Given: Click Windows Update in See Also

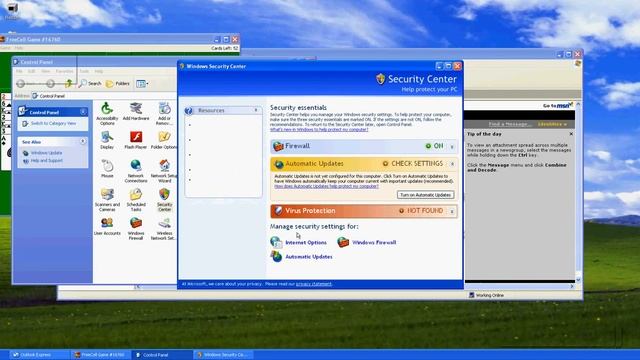Looking at the screenshot, I should point(47,153).
